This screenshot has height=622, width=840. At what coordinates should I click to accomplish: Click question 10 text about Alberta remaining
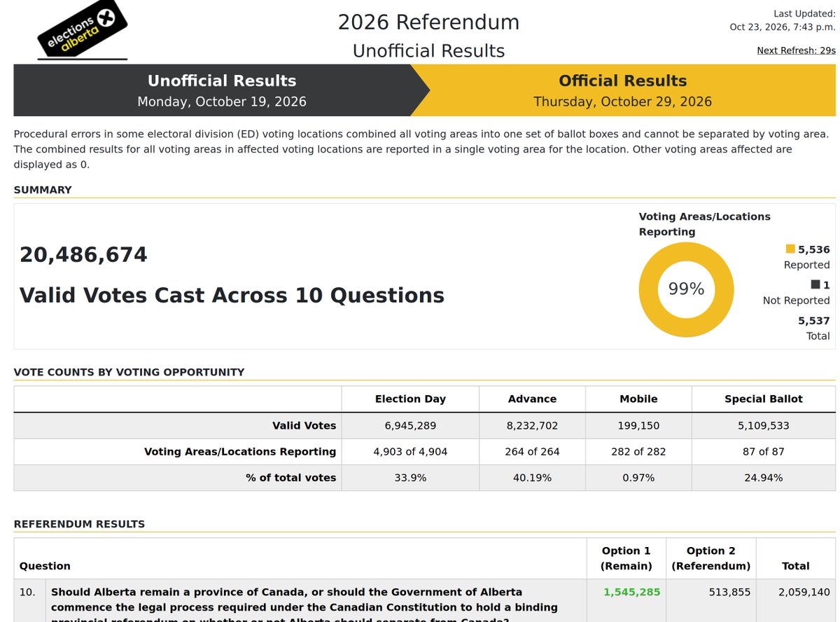(304, 607)
